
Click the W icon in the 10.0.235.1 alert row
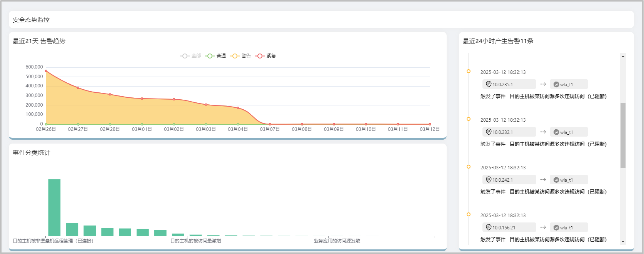[x=556, y=84]
